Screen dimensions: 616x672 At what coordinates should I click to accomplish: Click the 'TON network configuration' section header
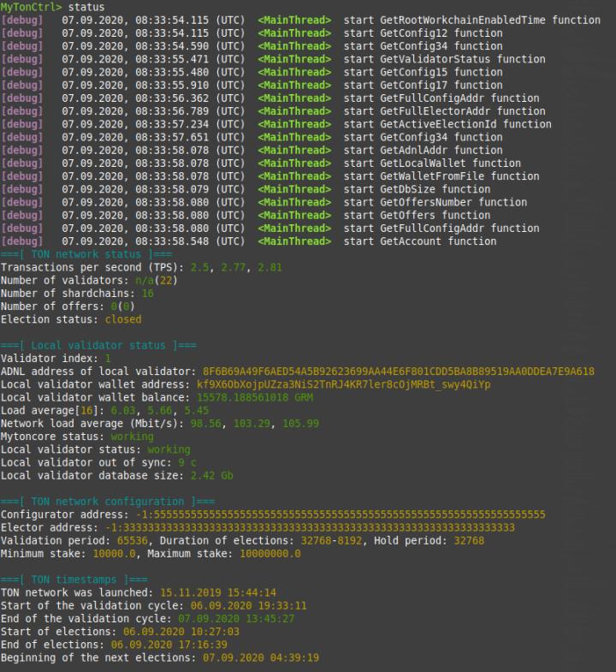coord(107,502)
